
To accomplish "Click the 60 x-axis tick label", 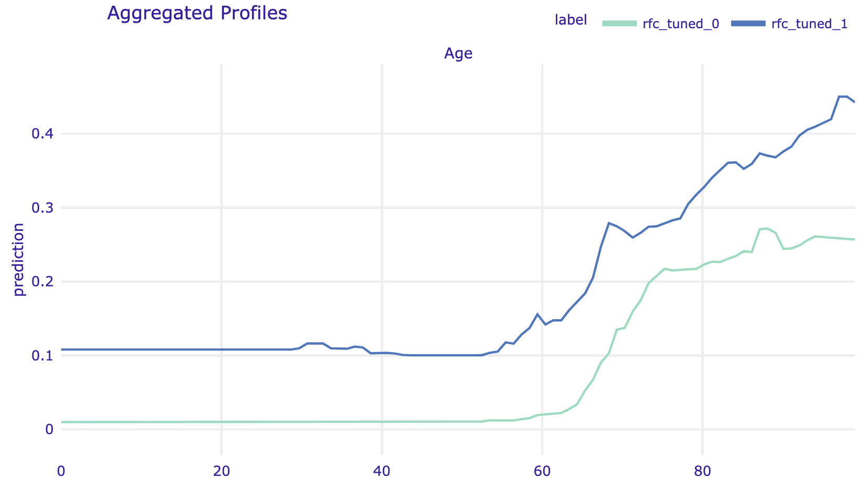I will 542,470.
